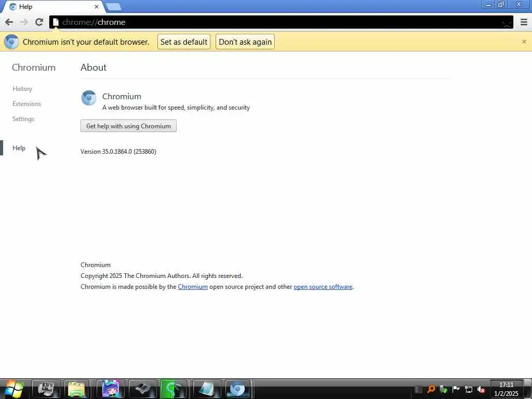The image size is (532, 399).
Task: Open the Chromium open source project link
Action: (x=193, y=287)
